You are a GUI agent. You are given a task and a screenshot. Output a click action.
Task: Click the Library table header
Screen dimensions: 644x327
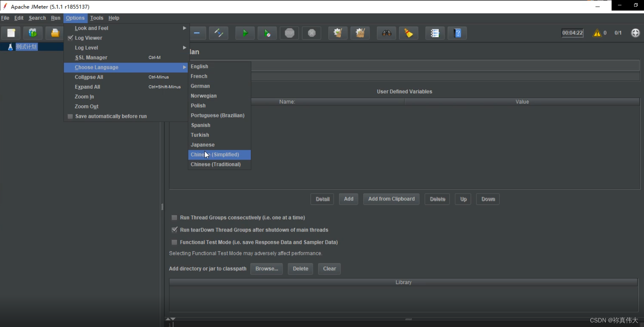[403, 282]
